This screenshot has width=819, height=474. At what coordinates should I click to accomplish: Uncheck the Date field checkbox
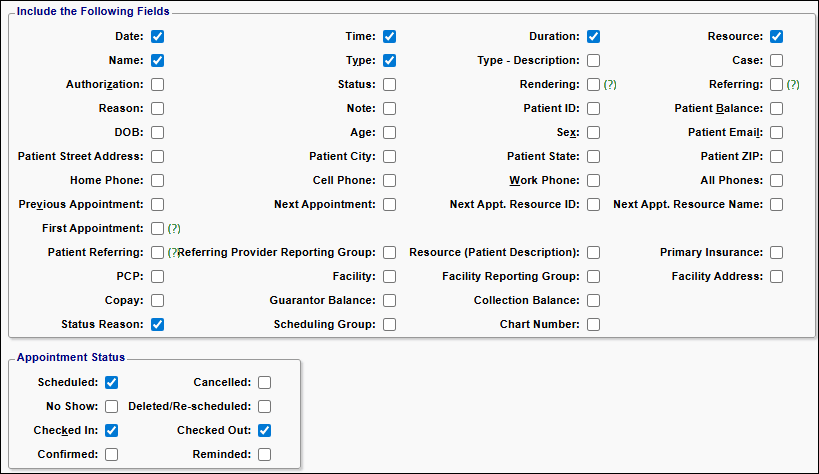click(x=157, y=37)
